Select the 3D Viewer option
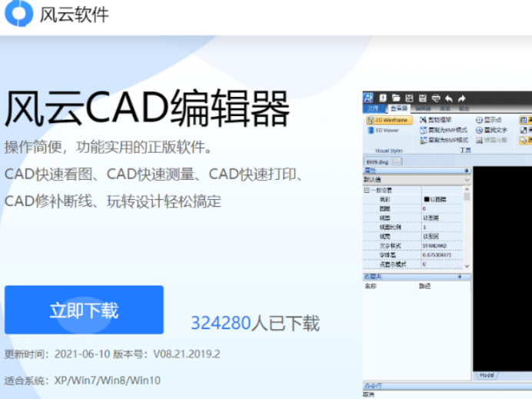This screenshot has width=532, height=399. coord(384,130)
